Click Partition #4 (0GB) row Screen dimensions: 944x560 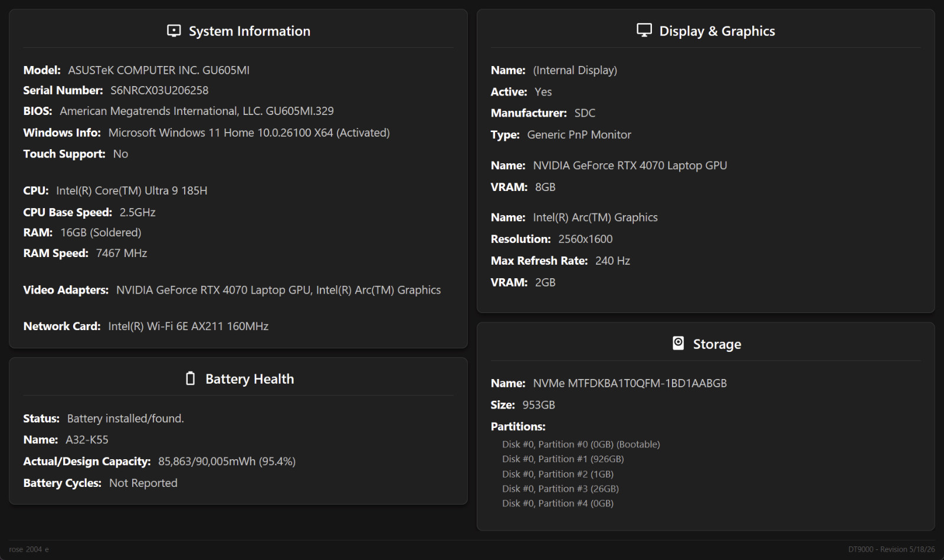(x=558, y=503)
